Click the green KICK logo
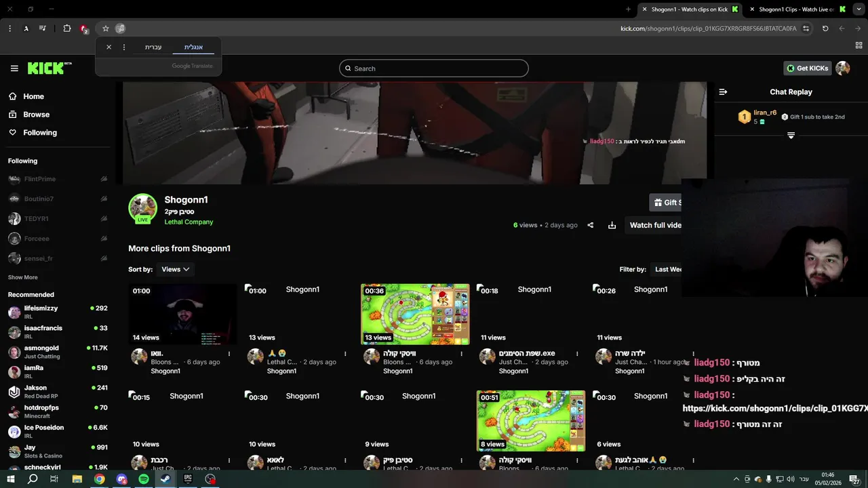Screen dimensions: 868x488 (49, 68)
